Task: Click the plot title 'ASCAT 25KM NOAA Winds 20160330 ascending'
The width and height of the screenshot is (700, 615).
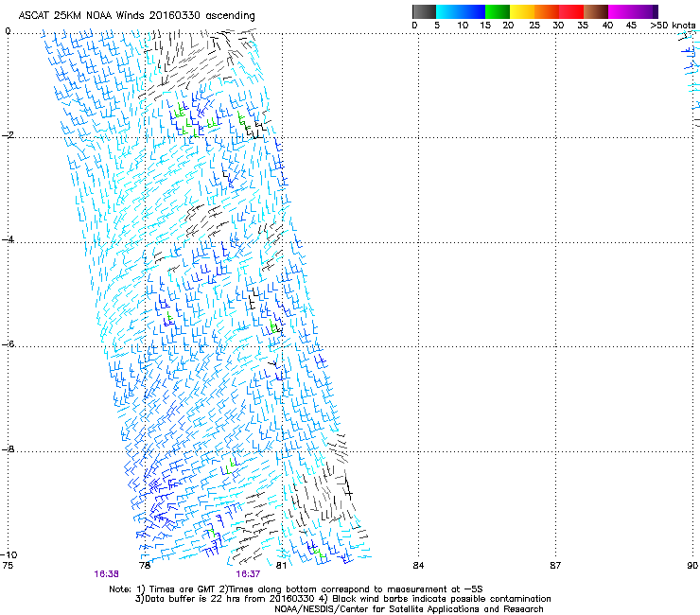Action: [x=136, y=16]
